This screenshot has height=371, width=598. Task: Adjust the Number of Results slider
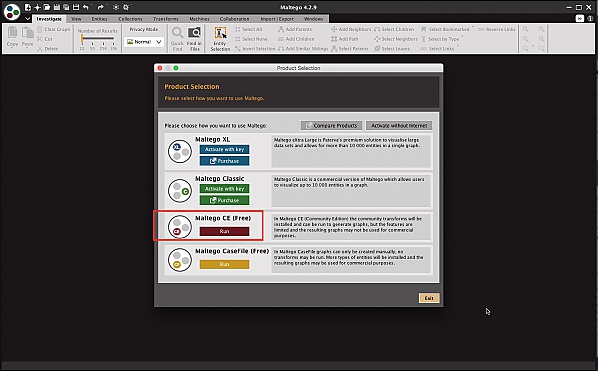point(98,39)
